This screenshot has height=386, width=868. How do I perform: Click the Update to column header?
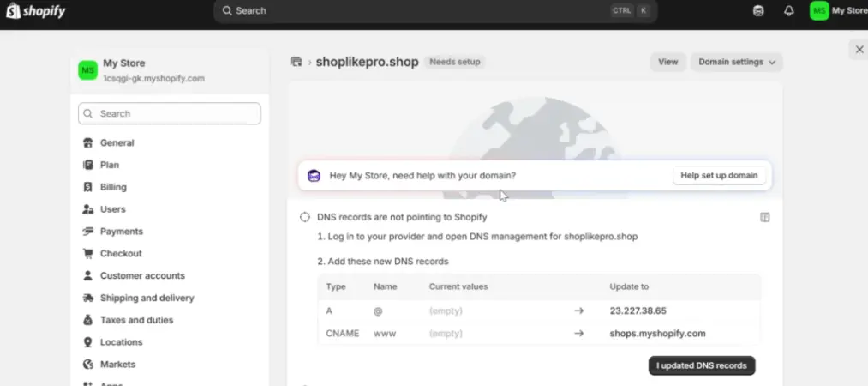pyautogui.click(x=629, y=286)
